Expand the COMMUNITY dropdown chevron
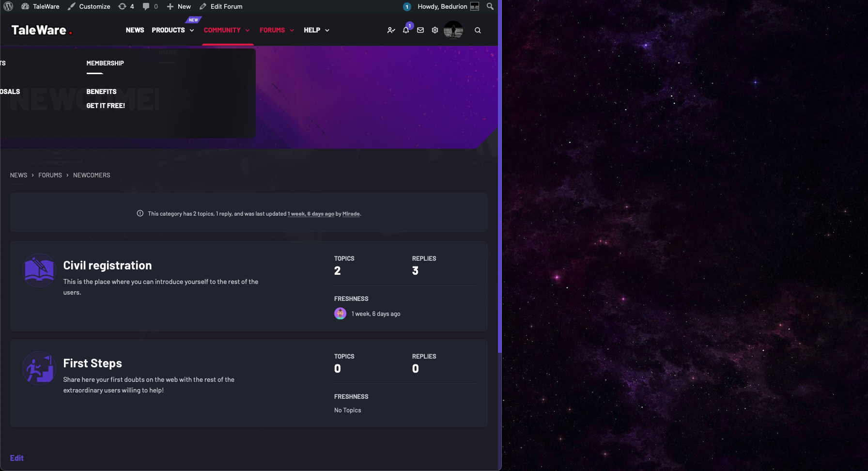Image resolution: width=868 pixels, height=471 pixels. point(248,31)
